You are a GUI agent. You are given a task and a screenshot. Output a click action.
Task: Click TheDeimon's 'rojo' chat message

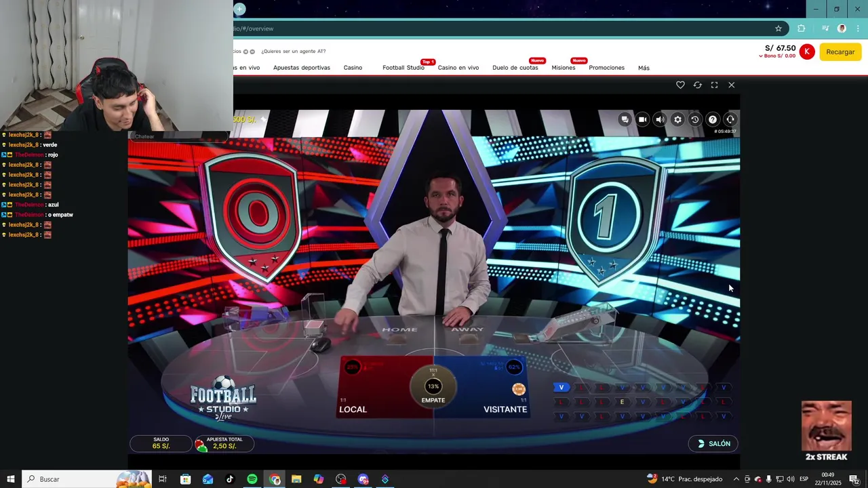click(52, 155)
